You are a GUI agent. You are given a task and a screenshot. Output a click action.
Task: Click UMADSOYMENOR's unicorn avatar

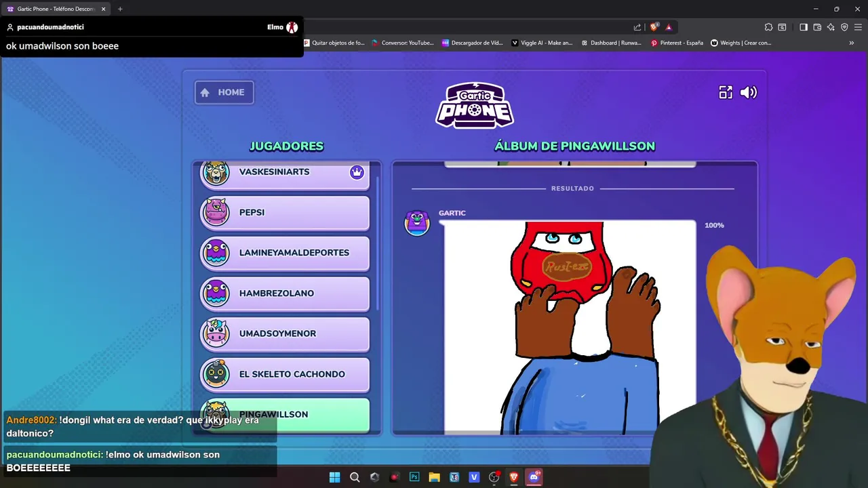click(x=216, y=333)
